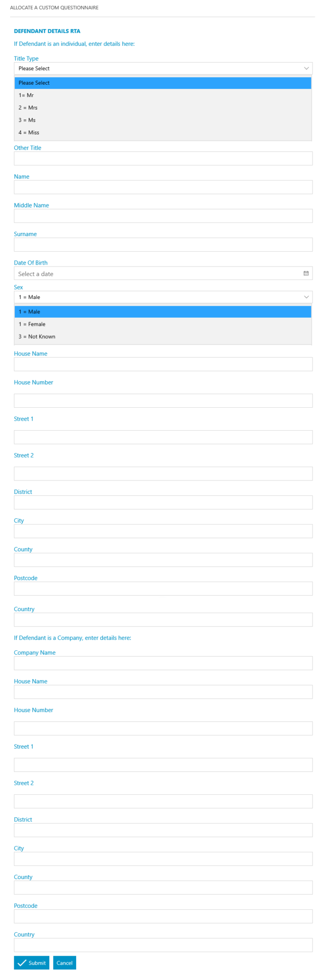Expand the Title Type dropdown arrow
Viewport: 324px width, 980px height.
tap(306, 68)
